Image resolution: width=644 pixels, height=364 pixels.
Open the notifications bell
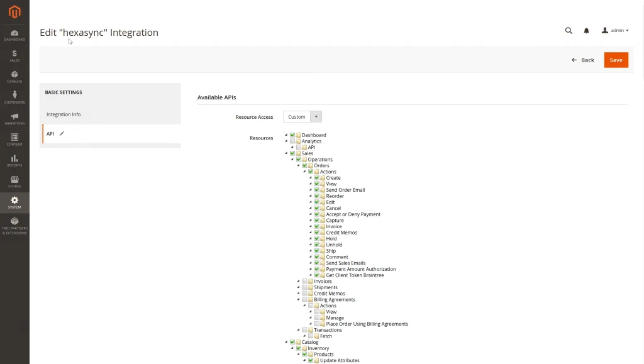(x=587, y=30)
